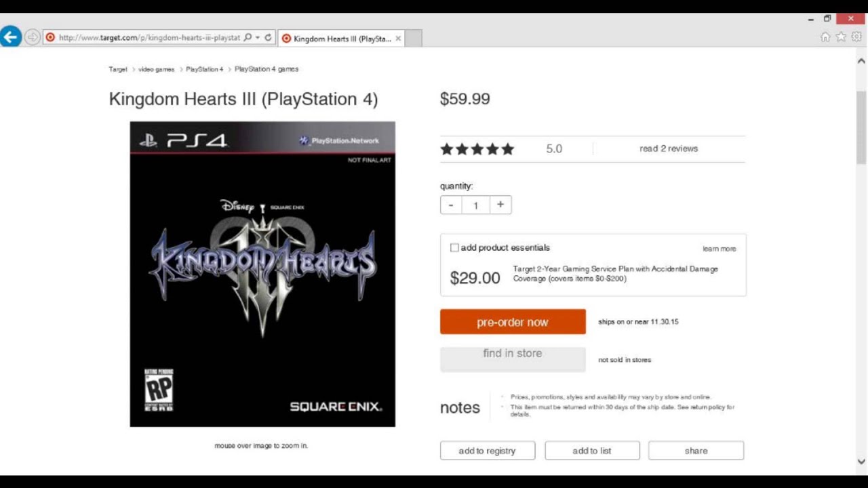Click the grayed-out forward arrow button
Image resolution: width=868 pixels, height=488 pixels.
[32, 37]
